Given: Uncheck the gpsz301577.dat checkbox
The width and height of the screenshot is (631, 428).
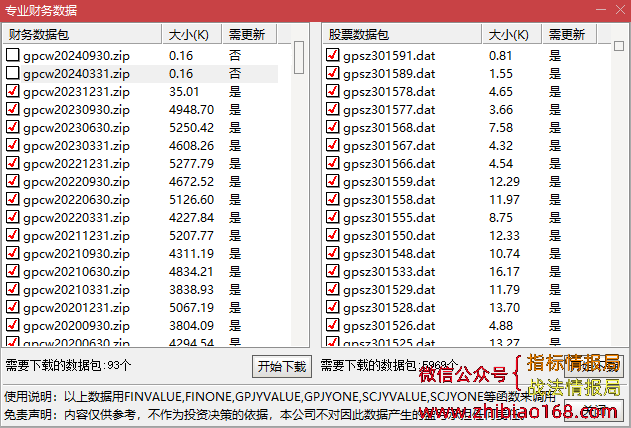Looking at the screenshot, I should (x=332, y=109).
